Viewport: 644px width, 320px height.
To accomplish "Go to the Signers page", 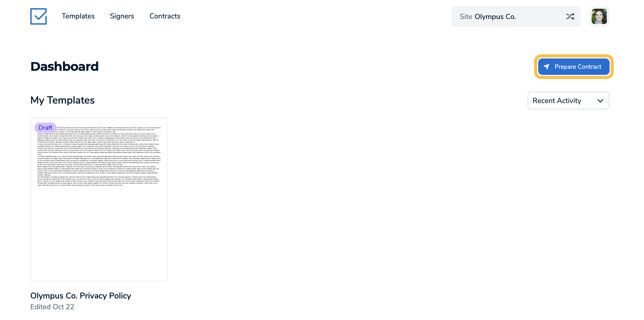I will tap(122, 16).
